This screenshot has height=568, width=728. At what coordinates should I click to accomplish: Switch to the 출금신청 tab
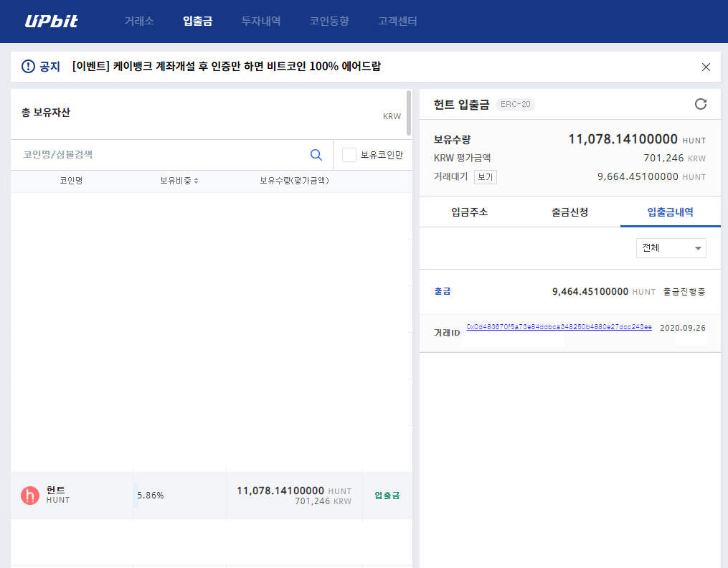(569, 212)
